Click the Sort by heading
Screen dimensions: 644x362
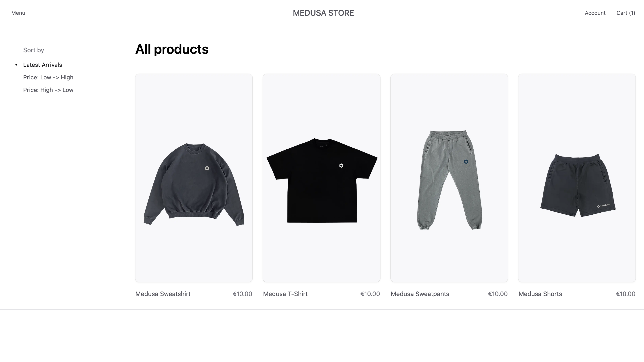pyautogui.click(x=33, y=50)
